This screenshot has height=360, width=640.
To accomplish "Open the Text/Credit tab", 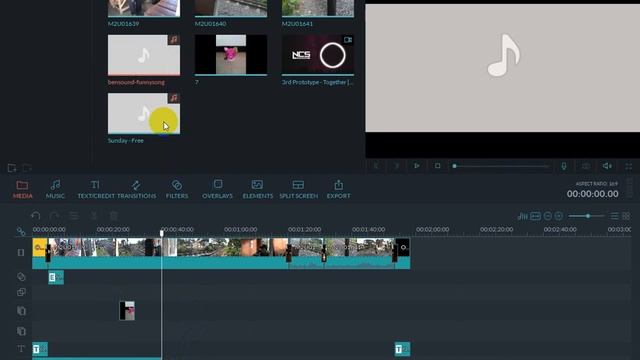I will [96, 189].
